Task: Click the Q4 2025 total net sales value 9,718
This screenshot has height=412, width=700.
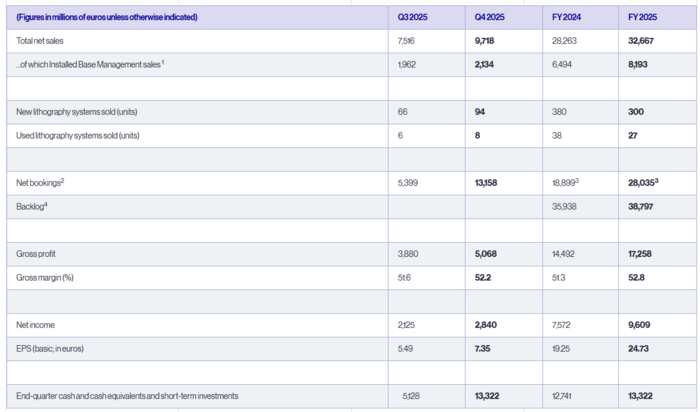Action: point(487,41)
